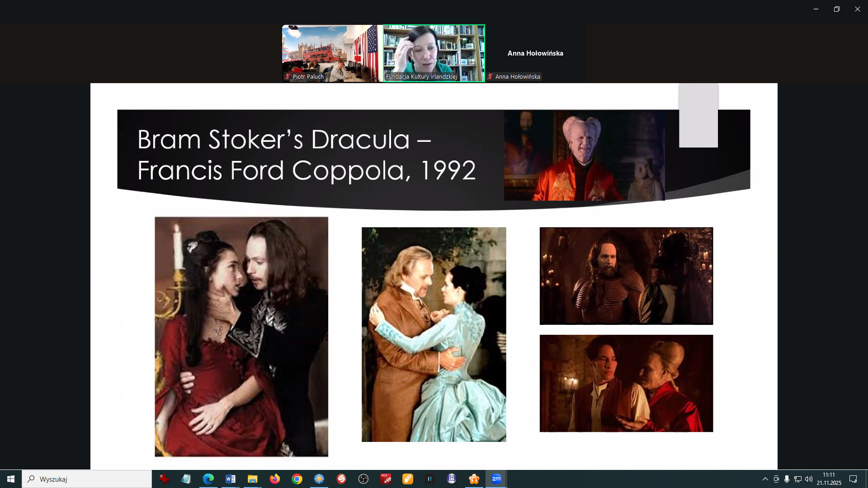Open Microsoft Edge from taskbar
This screenshot has height=488, width=868.
pyautogui.click(x=208, y=479)
